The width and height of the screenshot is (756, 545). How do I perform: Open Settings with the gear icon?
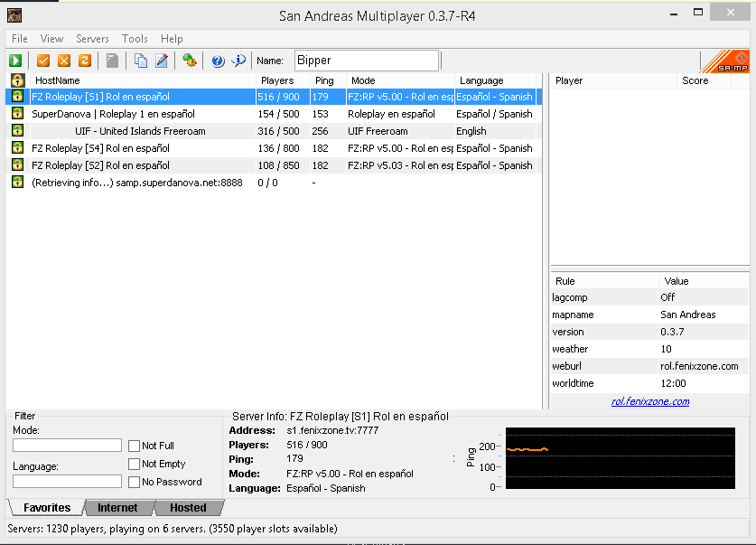click(x=189, y=61)
